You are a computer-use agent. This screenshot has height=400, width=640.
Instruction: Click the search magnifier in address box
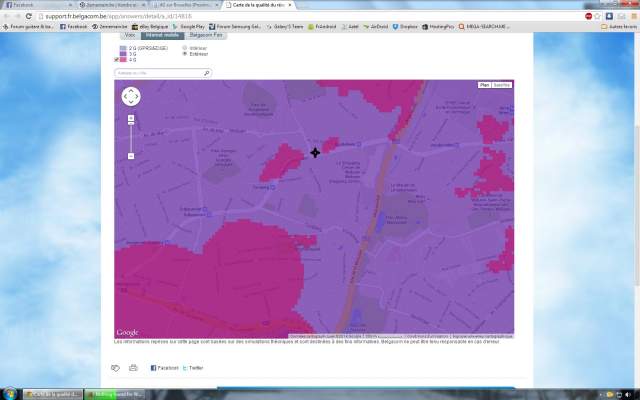(x=206, y=73)
